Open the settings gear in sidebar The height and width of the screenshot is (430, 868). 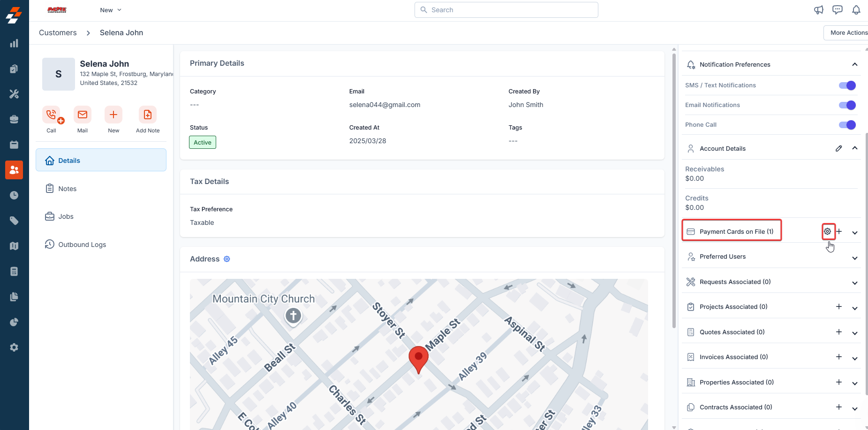click(x=14, y=347)
